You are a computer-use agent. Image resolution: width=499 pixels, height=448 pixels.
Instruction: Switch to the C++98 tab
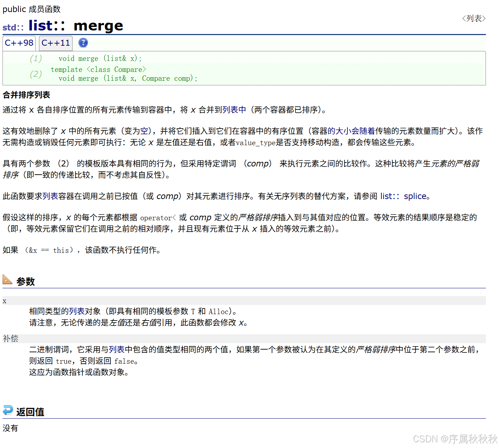click(19, 43)
